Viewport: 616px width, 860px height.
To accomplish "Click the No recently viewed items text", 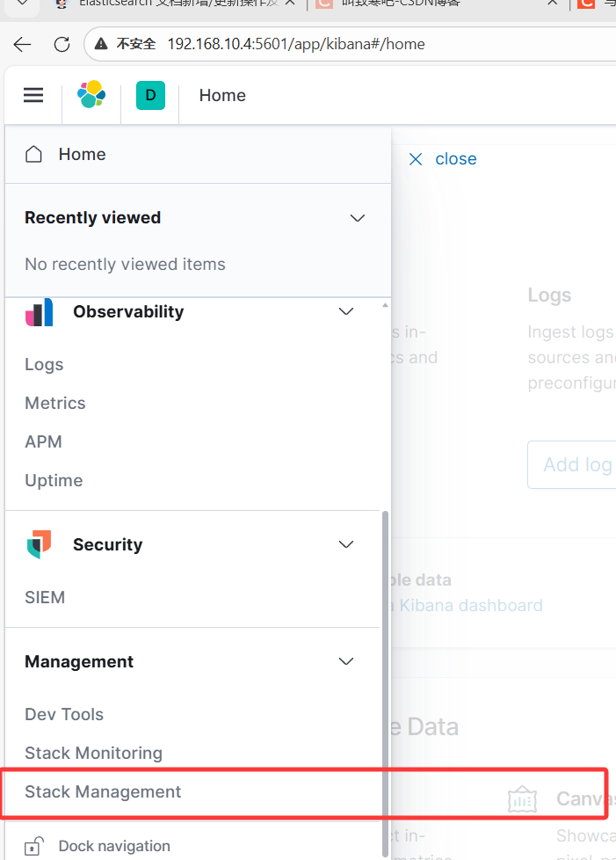I will [125, 265].
